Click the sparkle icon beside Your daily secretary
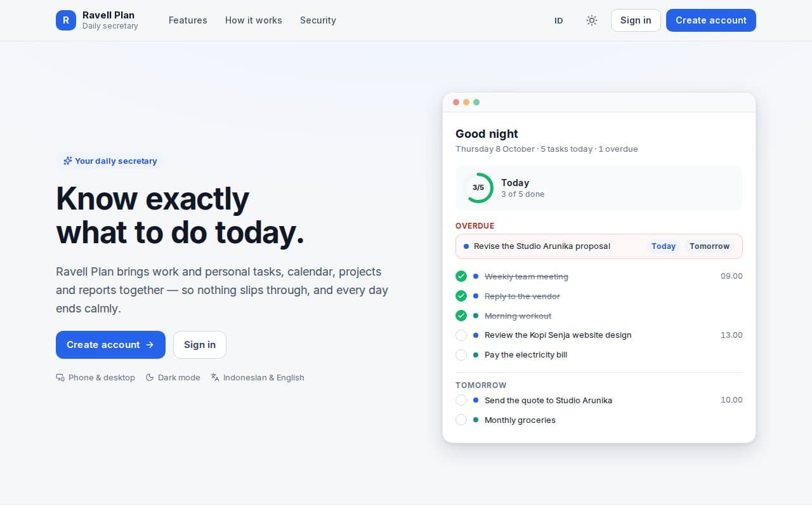Image resolution: width=812 pixels, height=508 pixels. pyautogui.click(x=67, y=161)
